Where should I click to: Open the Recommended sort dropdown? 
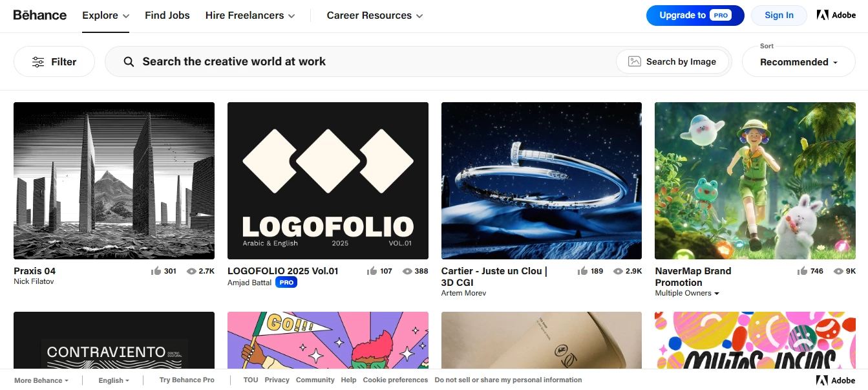(x=798, y=62)
